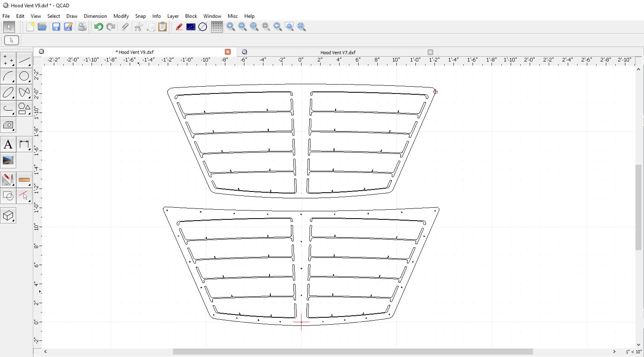Select the Line drawing tool

pyautogui.click(x=24, y=60)
